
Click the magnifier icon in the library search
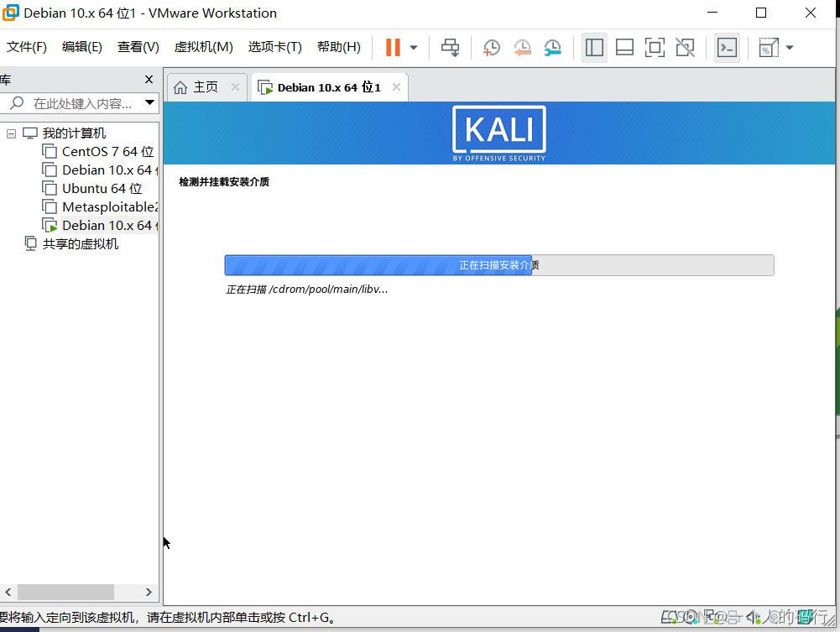click(x=17, y=102)
